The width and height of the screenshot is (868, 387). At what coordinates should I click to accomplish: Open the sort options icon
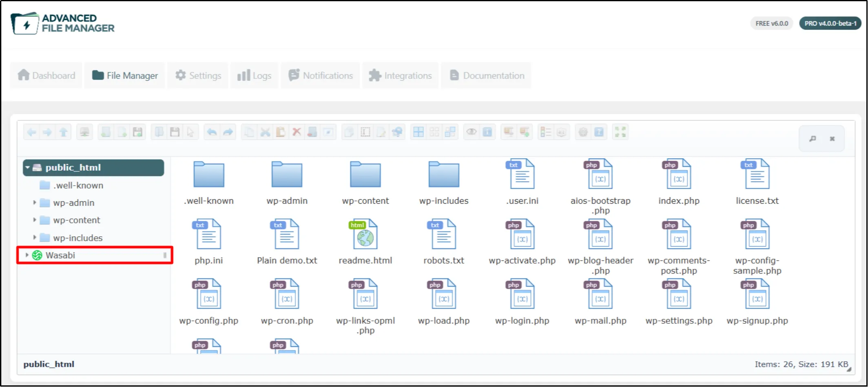click(562, 132)
